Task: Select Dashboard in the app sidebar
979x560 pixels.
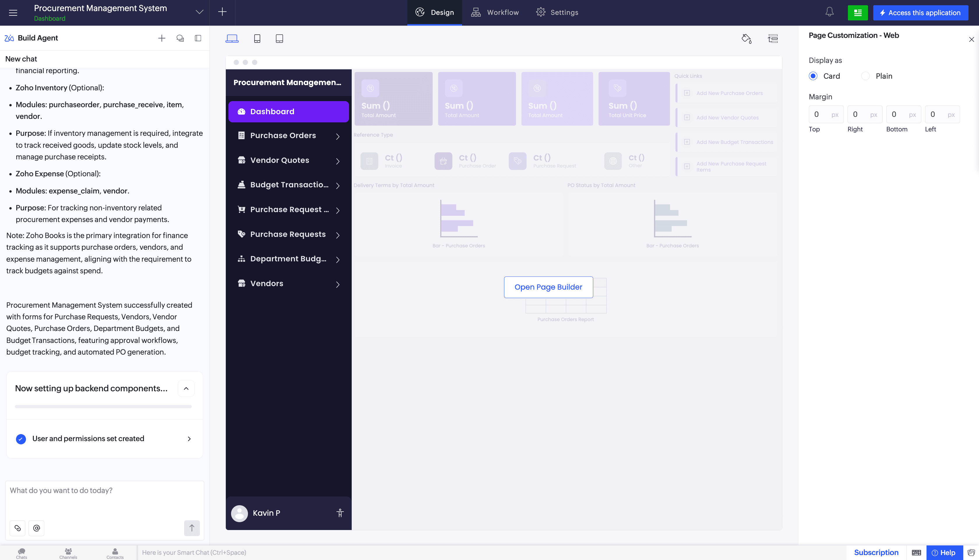Action: click(289, 112)
